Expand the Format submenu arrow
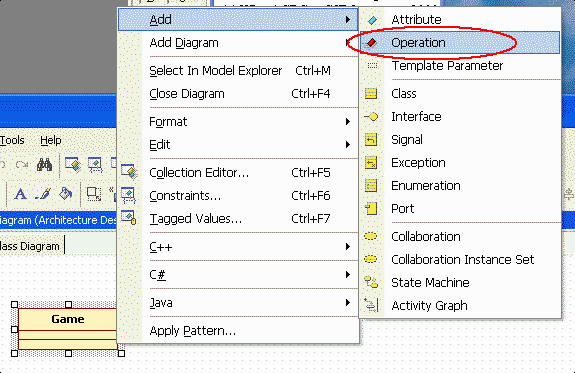The height and width of the screenshot is (373, 575). point(348,121)
